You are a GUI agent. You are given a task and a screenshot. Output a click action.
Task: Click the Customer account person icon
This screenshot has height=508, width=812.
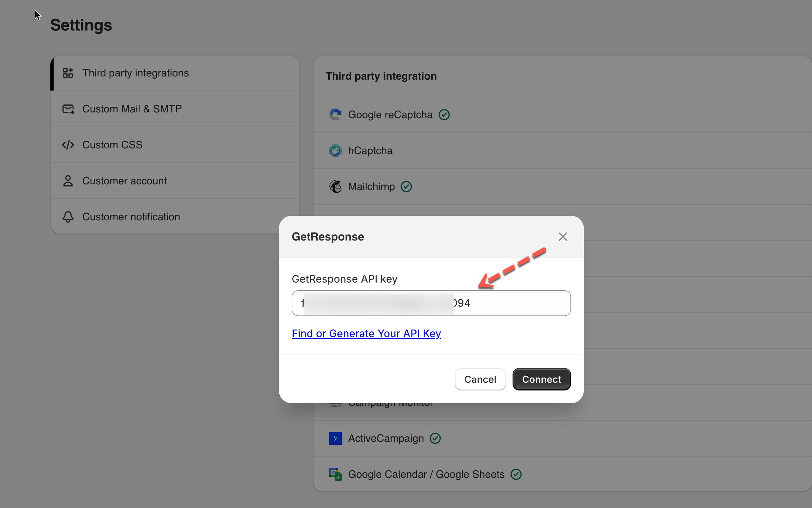pyautogui.click(x=68, y=181)
